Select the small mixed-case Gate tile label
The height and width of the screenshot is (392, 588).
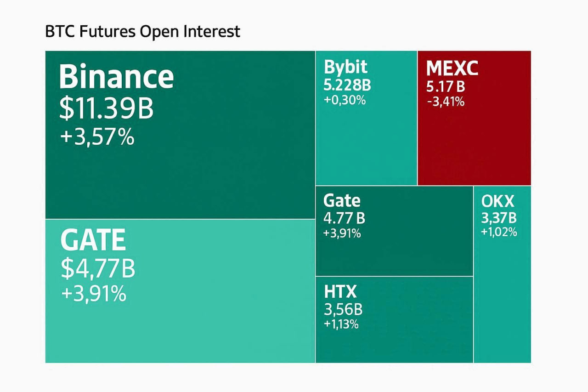coord(342,201)
